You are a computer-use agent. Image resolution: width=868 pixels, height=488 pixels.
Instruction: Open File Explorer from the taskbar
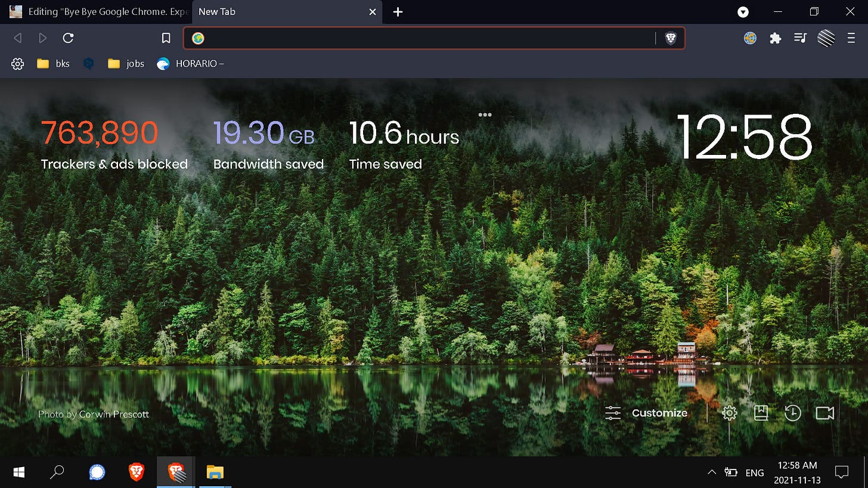(x=215, y=473)
